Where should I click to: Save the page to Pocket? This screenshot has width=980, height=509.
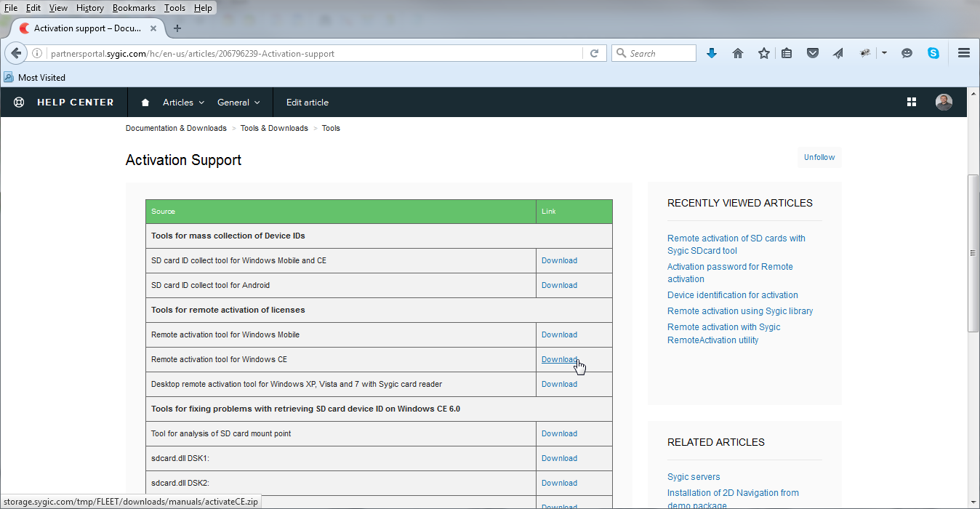click(813, 53)
